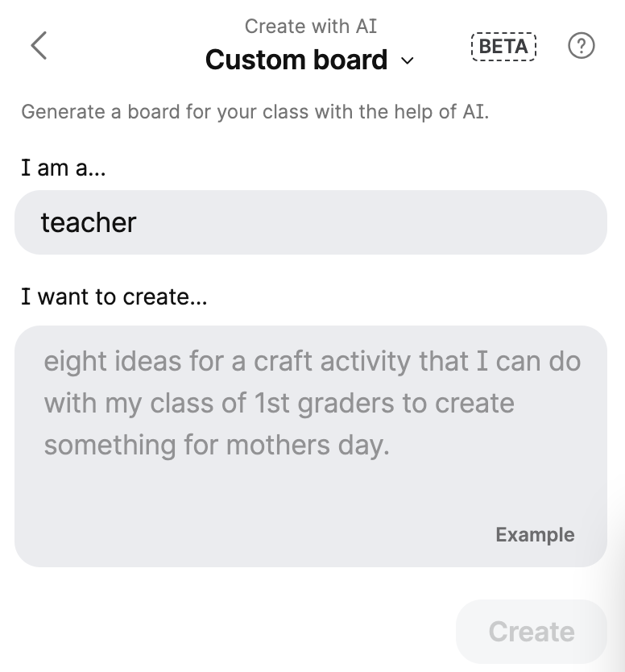This screenshot has height=672, width=625.
Task: Click the placeholder text about craft activity ideas
Action: tap(312, 362)
